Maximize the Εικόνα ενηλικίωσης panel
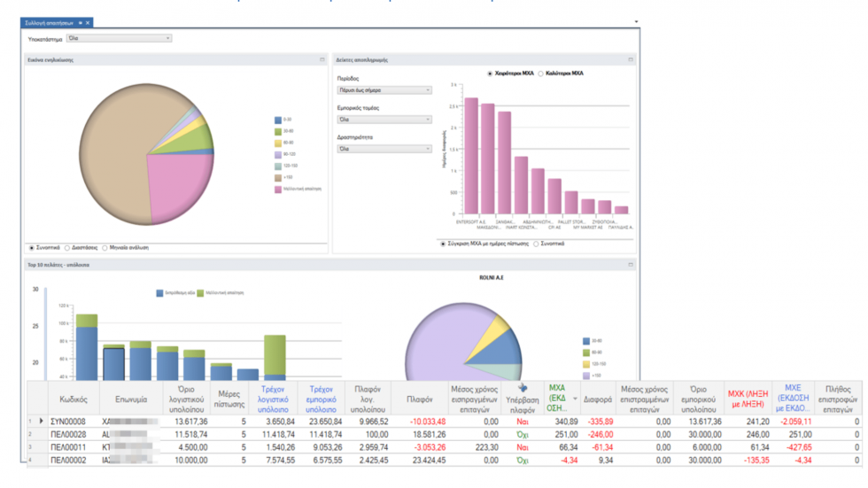 click(322, 59)
